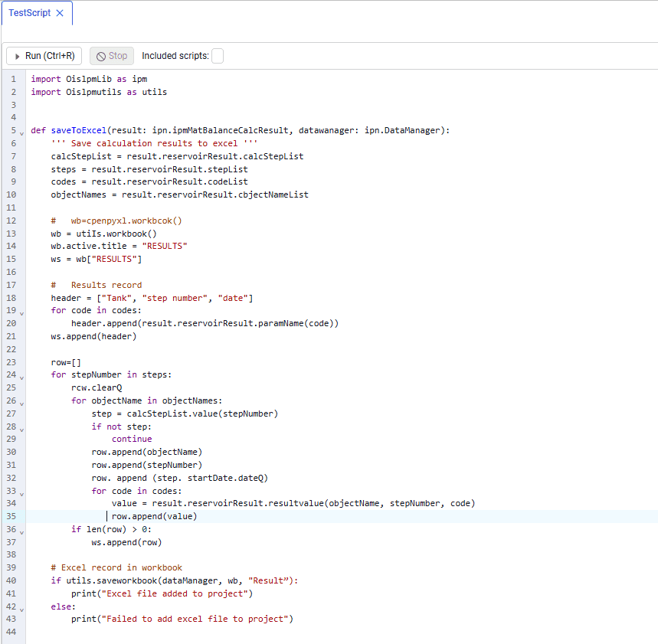Screen dimensions: 658x644
Task: Click the "RESULTS" string on line 14
Action: click(165, 246)
